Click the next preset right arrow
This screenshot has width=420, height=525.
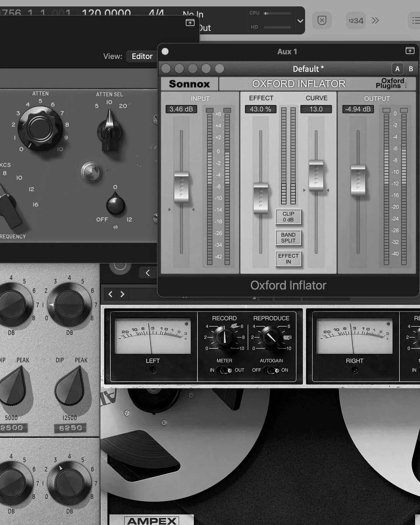click(122, 294)
